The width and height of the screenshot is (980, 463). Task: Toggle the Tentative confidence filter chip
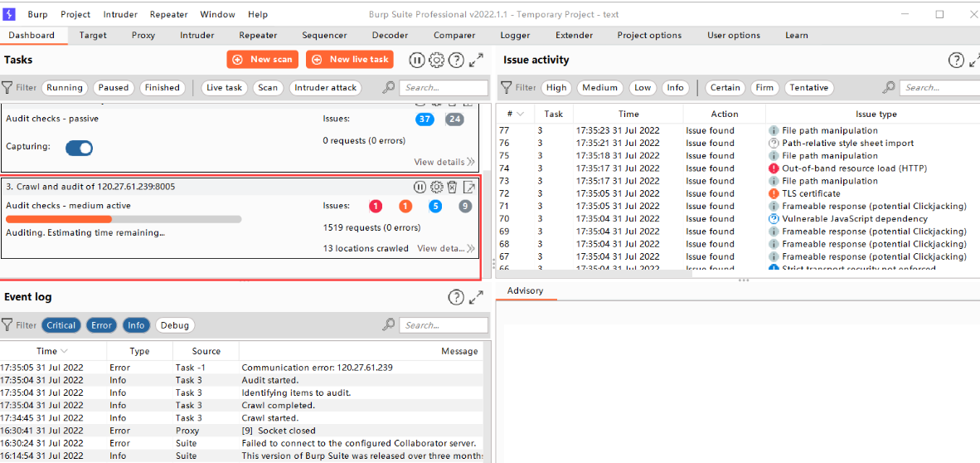point(808,88)
